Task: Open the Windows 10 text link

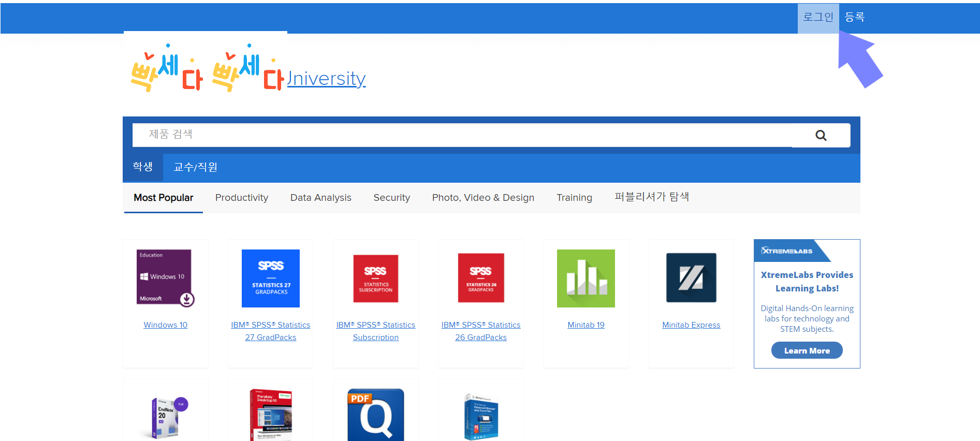Action: (x=166, y=325)
